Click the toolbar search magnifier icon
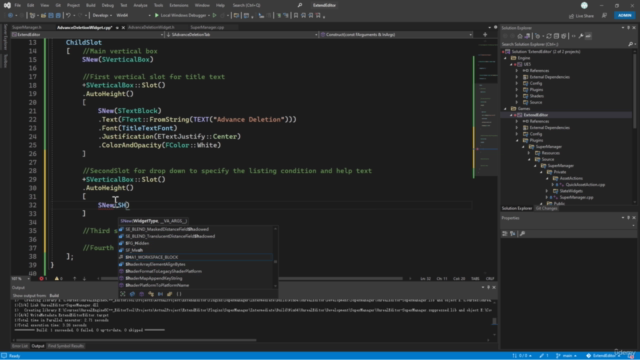 pos(300,5)
